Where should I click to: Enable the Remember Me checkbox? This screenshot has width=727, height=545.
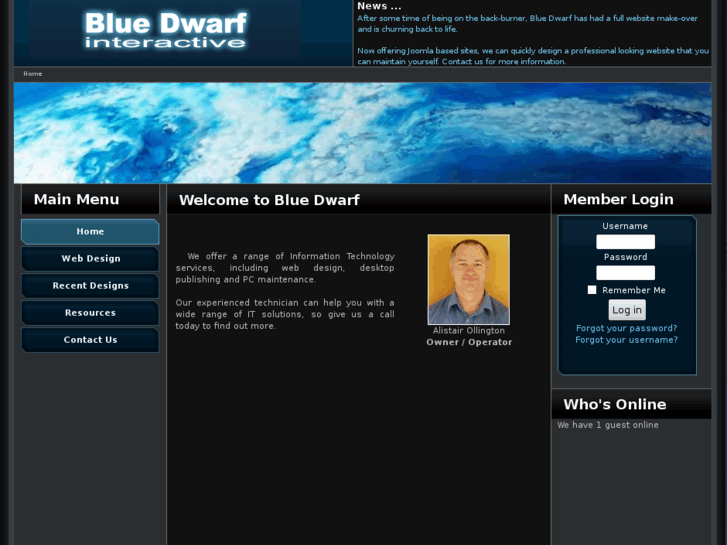pyautogui.click(x=592, y=290)
